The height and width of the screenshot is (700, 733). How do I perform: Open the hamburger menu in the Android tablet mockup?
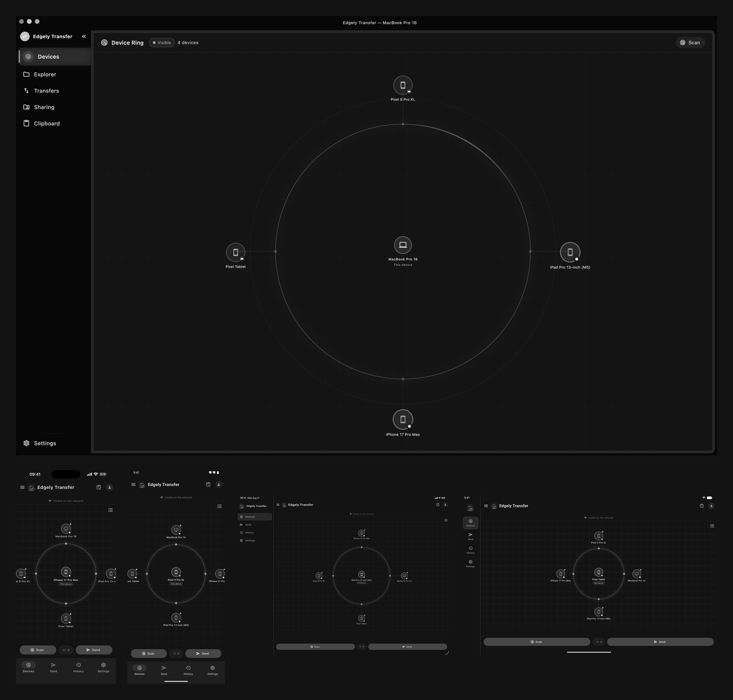(486, 506)
